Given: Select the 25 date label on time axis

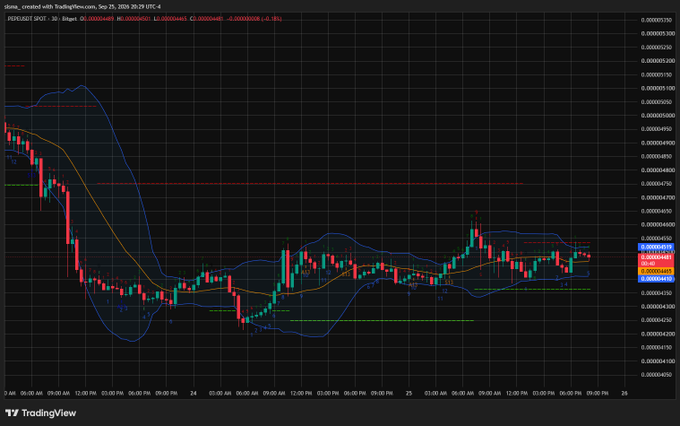Looking at the screenshot, I should [x=409, y=393].
